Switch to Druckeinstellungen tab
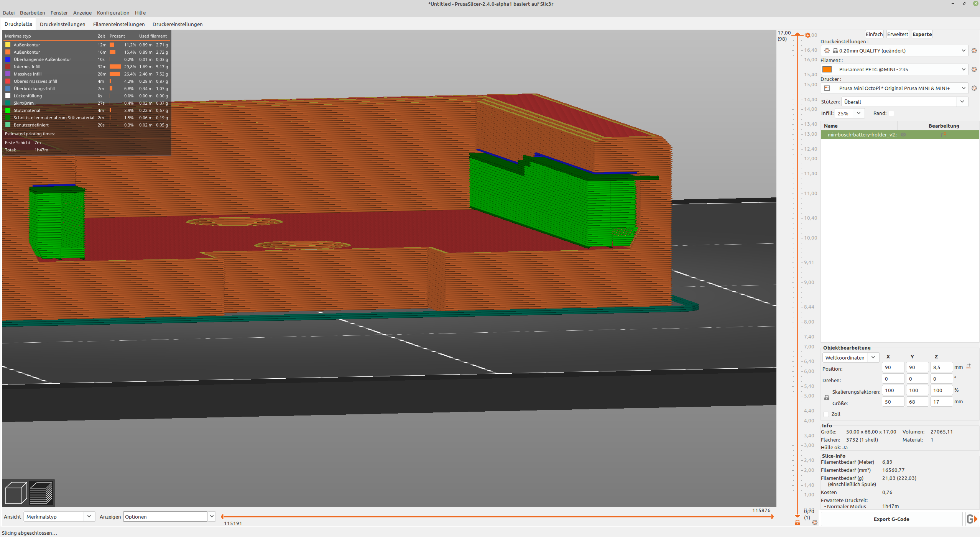Screen dimensions: 980x537 coord(62,24)
